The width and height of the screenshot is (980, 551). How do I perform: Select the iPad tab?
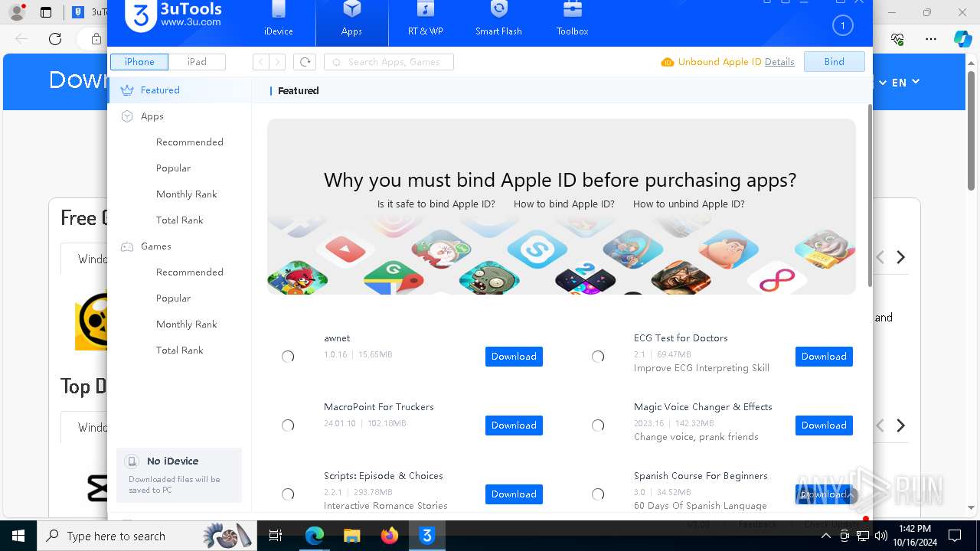click(x=197, y=62)
